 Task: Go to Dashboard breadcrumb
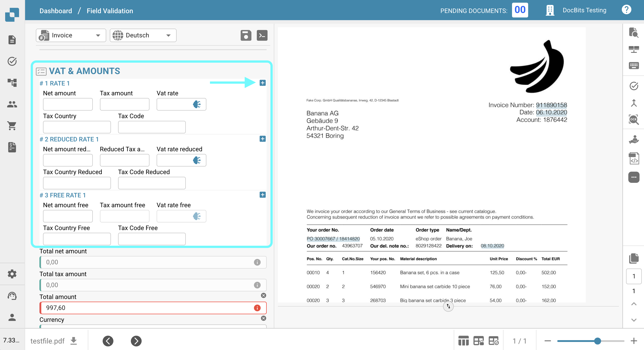(x=56, y=11)
